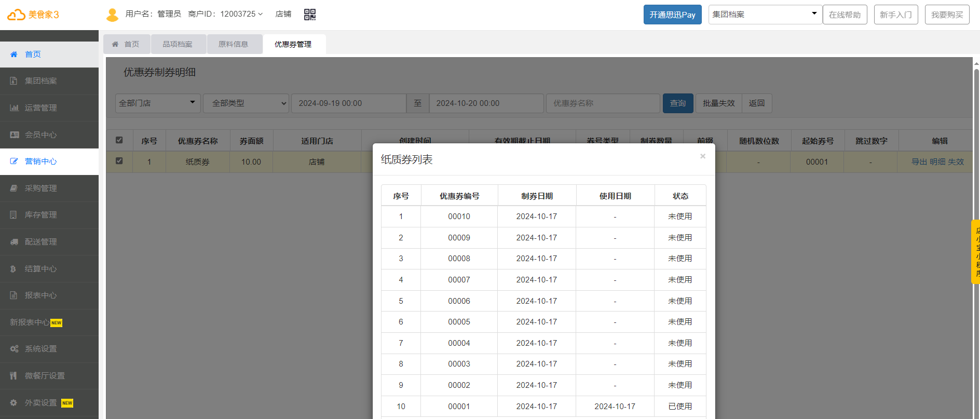Click the 开通思迅Pay button
Screen dimensions: 980x419
click(673, 15)
